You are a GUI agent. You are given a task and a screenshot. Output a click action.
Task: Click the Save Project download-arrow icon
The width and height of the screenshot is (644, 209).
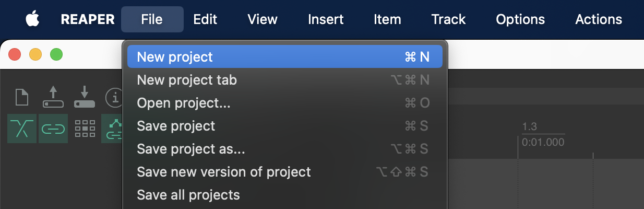84,97
